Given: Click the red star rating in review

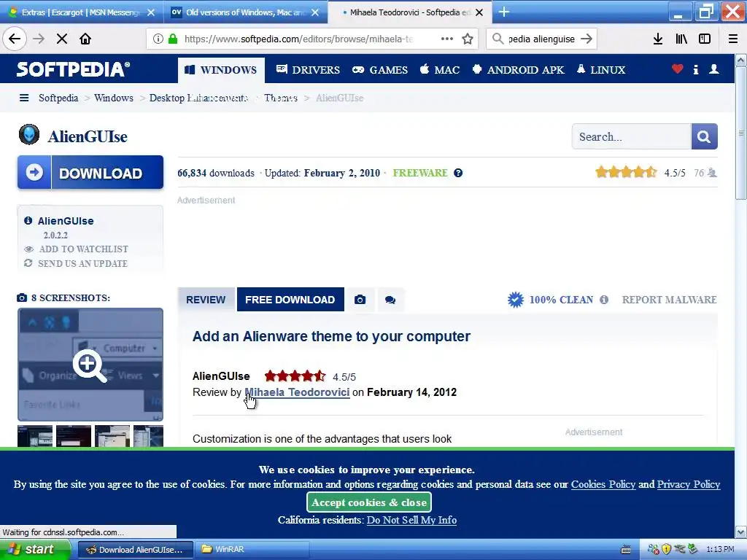Looking at the screenshot, I should point(295,376).
